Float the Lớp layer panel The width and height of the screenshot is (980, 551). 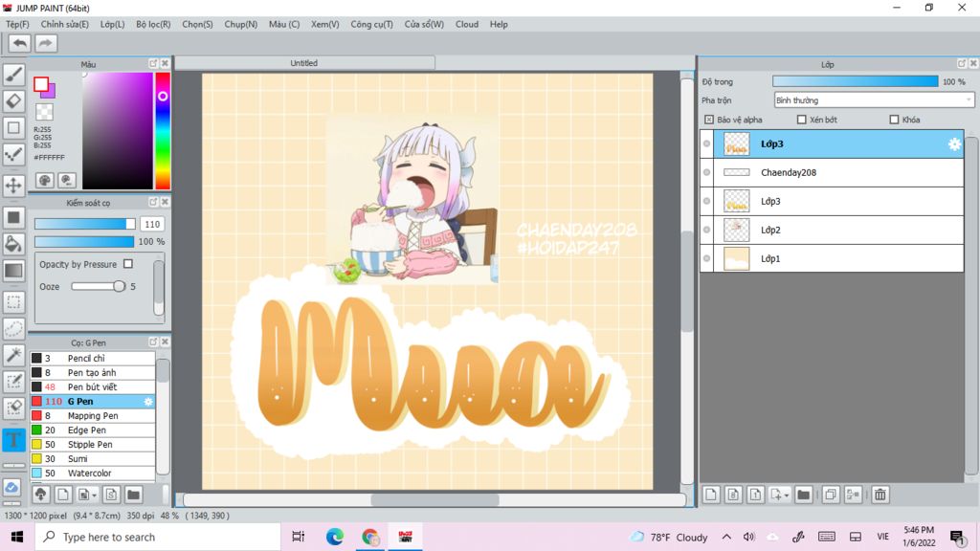tap(962, 64)
